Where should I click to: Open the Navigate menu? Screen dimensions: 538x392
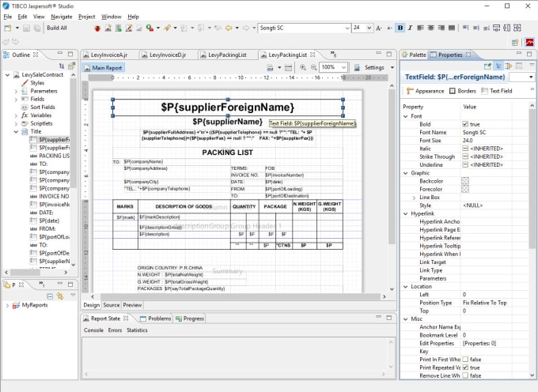62,17
